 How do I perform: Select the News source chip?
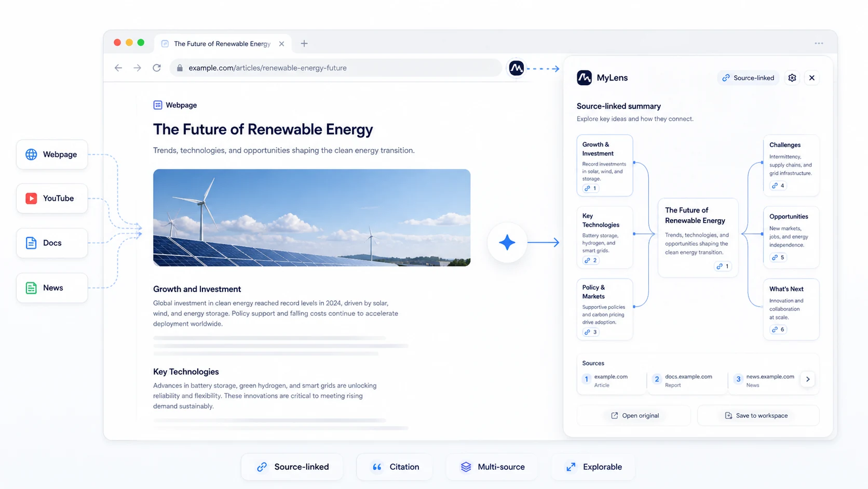tap(52, 288)
